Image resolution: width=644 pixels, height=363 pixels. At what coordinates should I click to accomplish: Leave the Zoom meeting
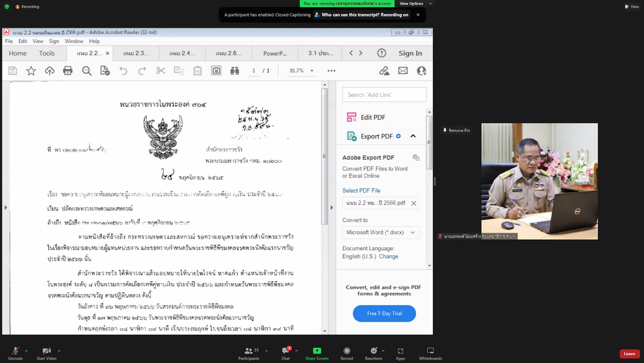[629, 353]
